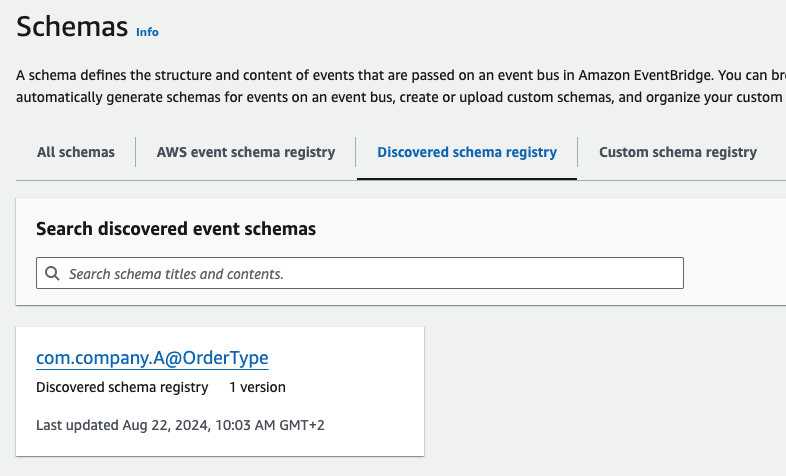This screenshot has height=476, width=786.
Task: Click the 'Schemas' page heading
Action: (72, 27)
